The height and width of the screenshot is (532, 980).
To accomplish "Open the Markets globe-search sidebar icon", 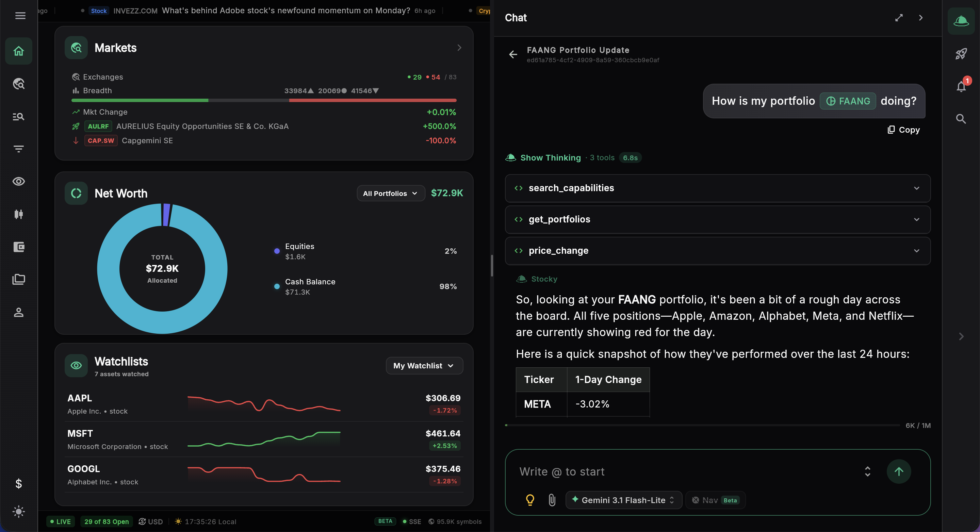I will 19,84.
